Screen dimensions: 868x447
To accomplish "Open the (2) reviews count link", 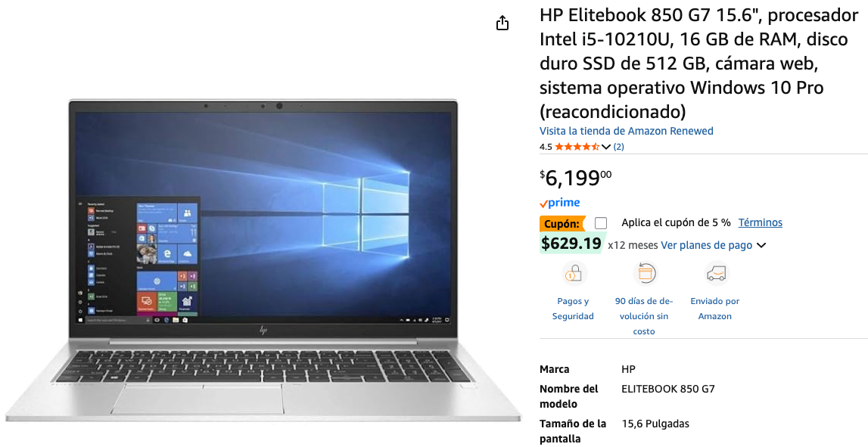I will 618,147.
